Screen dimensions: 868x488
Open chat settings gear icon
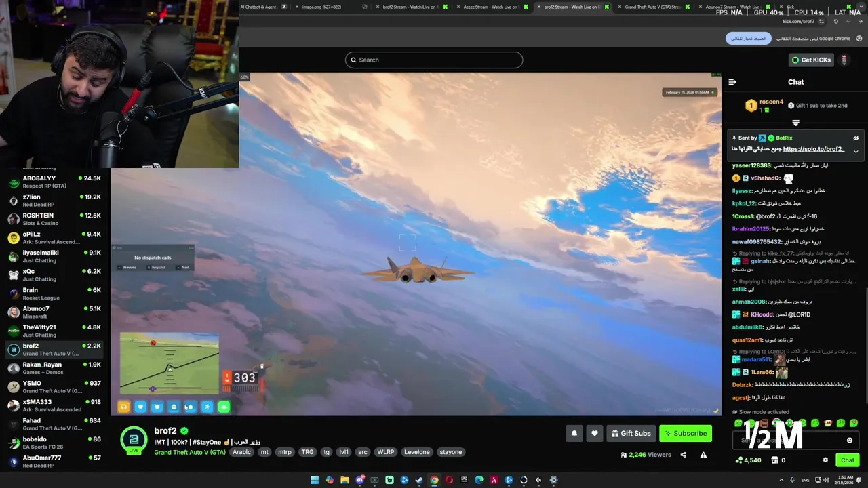[x=825, y=460]
